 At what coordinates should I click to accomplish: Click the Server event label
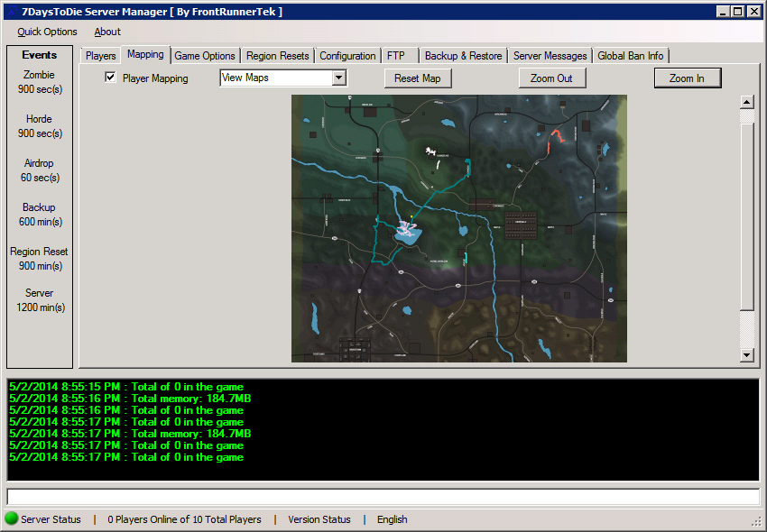39,293
